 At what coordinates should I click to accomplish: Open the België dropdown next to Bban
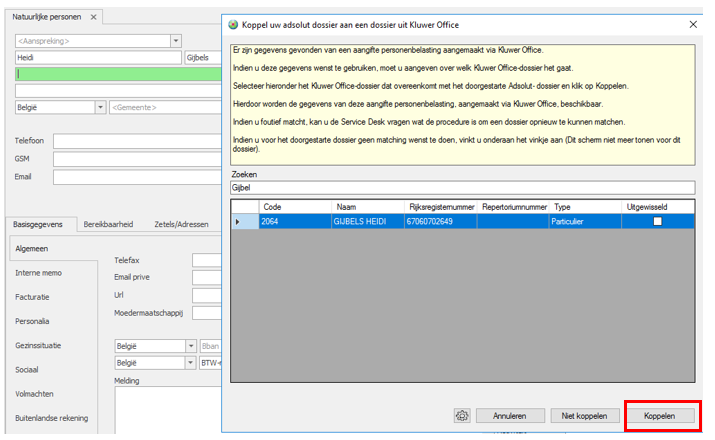(190, 346)
